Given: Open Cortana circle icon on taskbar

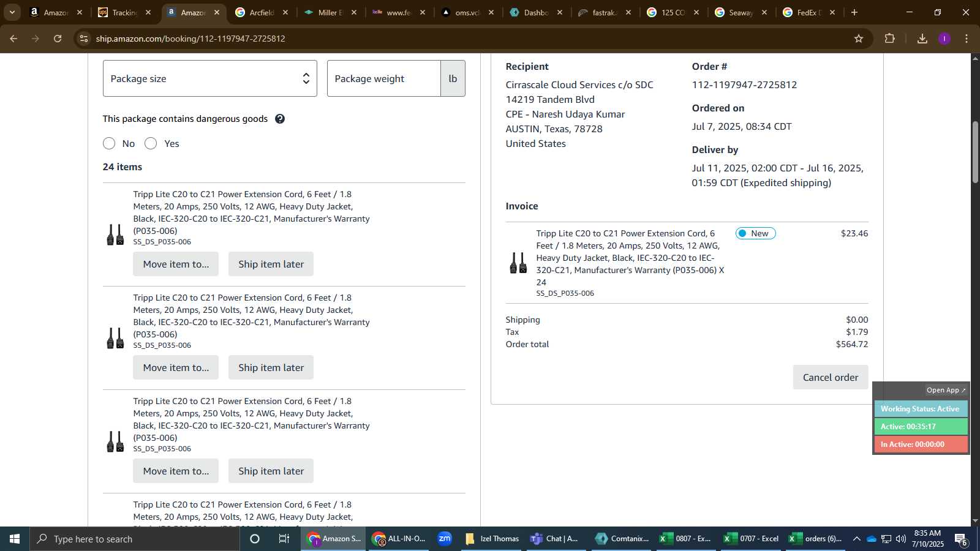Looking at the screenshot, I should click(x=255, y=539).
